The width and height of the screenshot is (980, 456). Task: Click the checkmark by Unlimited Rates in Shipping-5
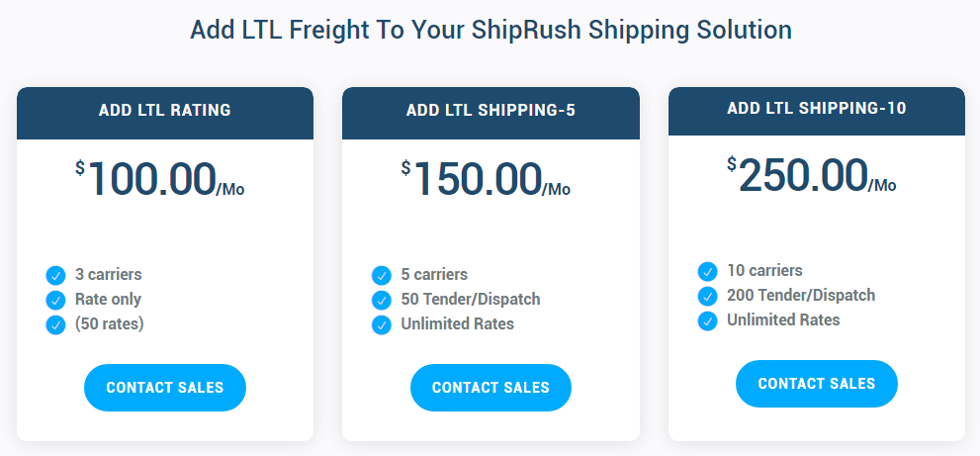(x=382, y=325)
